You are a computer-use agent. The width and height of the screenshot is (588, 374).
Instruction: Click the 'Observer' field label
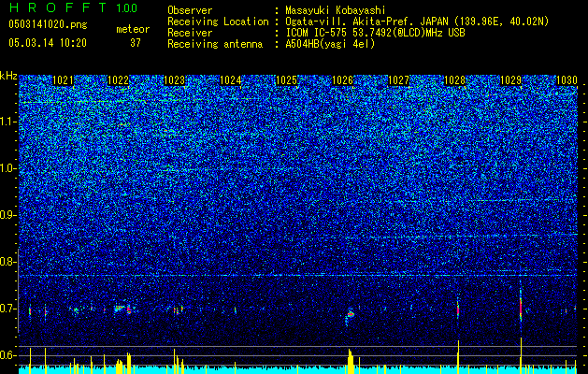pyautogui.click(x=190, y=10)
